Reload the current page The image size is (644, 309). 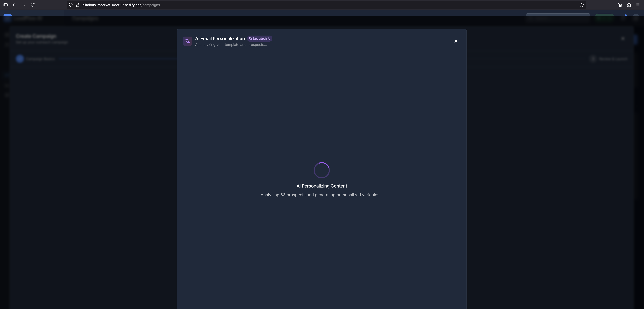point(33,5)
